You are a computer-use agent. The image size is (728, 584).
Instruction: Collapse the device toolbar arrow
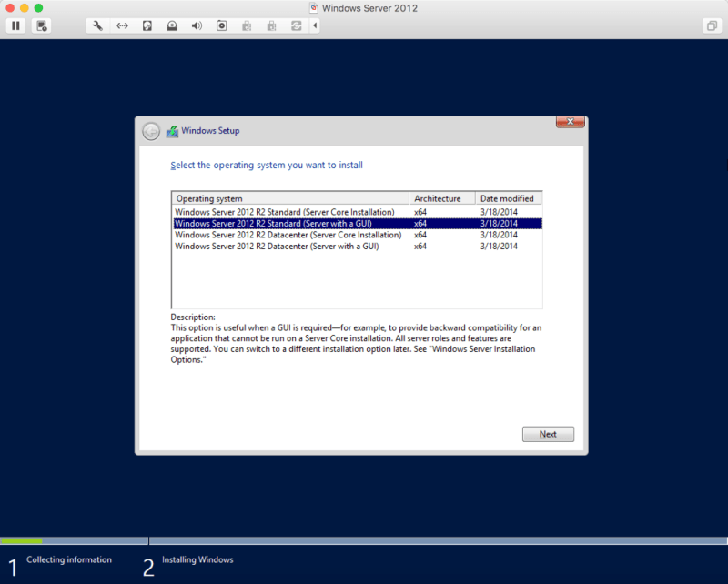(315, 25)
